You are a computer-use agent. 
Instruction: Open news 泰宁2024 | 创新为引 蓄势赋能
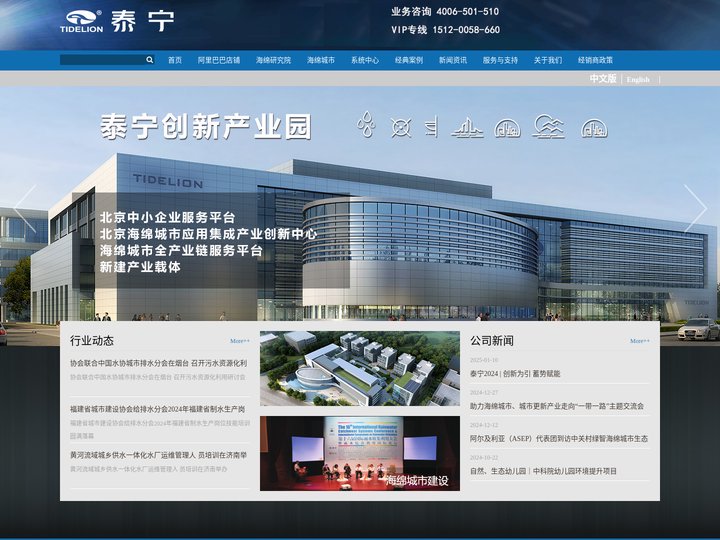pos(515,374)
